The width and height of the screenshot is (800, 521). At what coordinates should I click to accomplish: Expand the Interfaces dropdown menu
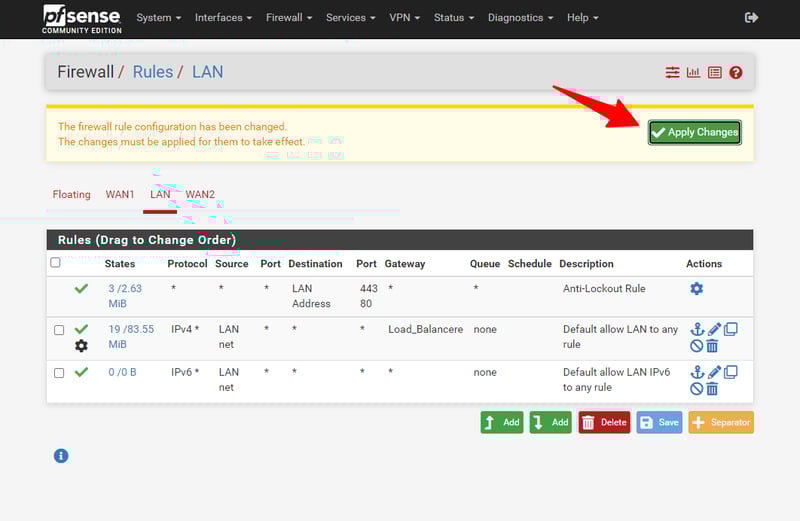pyautogui.click(x=223, y=18)
